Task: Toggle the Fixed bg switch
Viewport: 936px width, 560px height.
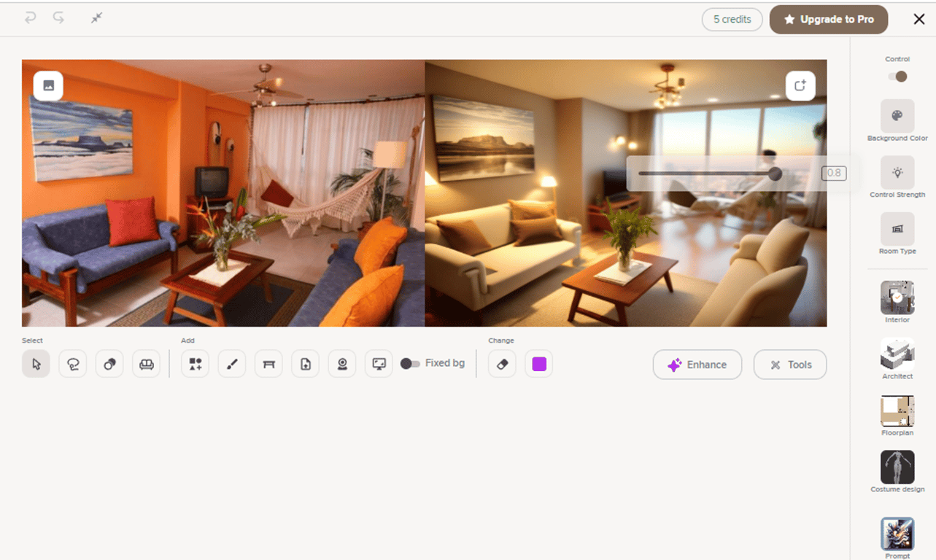Action: [x=410, y=364]
